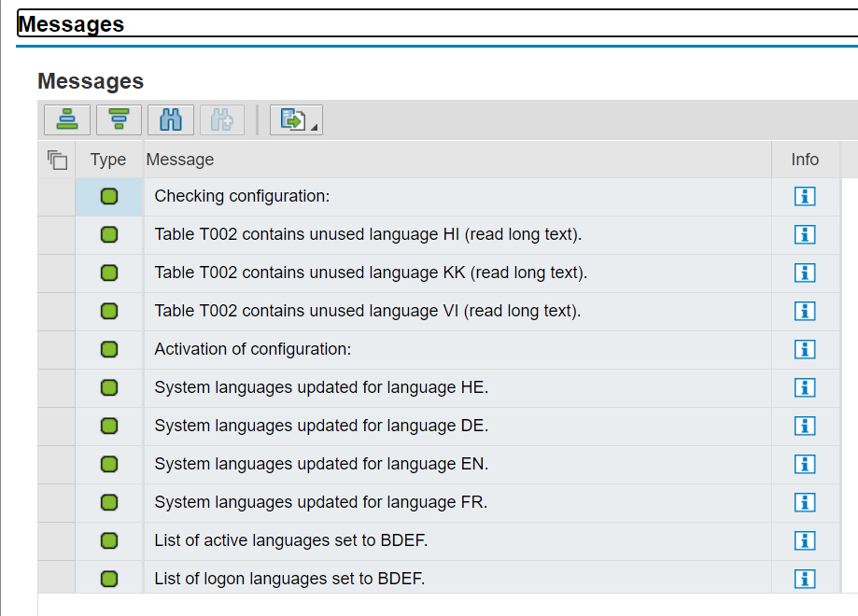The height and width of the screenshot is (616, 858).
Task: Open info for unused language HI message
Action: pos(804,234)
